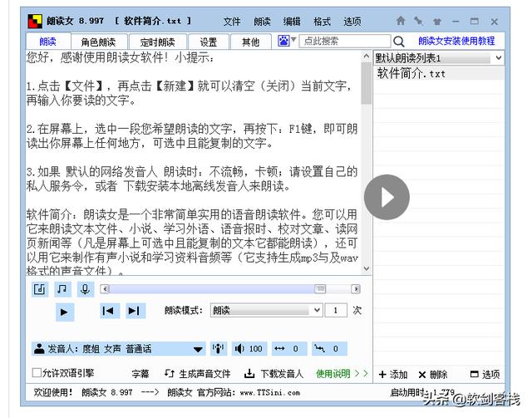Switch to the 定时朗读 tab
The width and height of the screenshot is (532, 418).
(x=158, y=42)
